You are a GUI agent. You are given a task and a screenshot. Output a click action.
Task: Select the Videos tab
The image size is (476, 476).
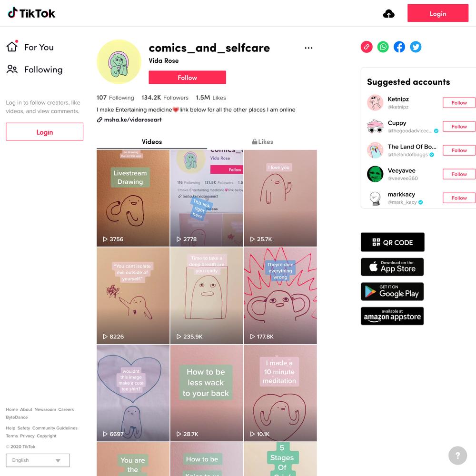tap(152, 142)
